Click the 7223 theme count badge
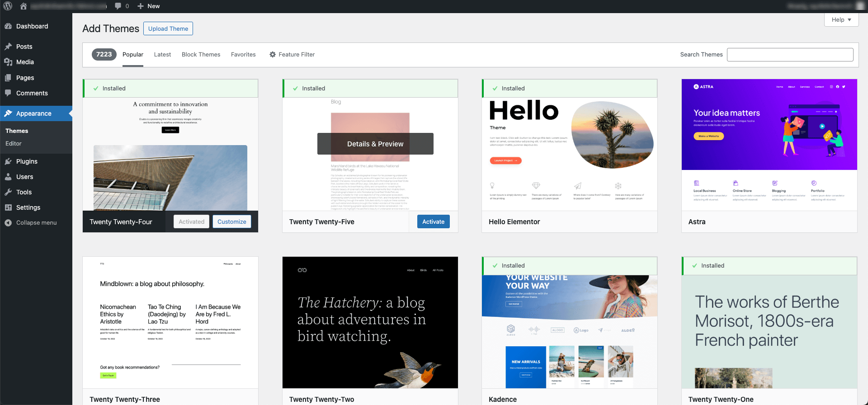 104,54
